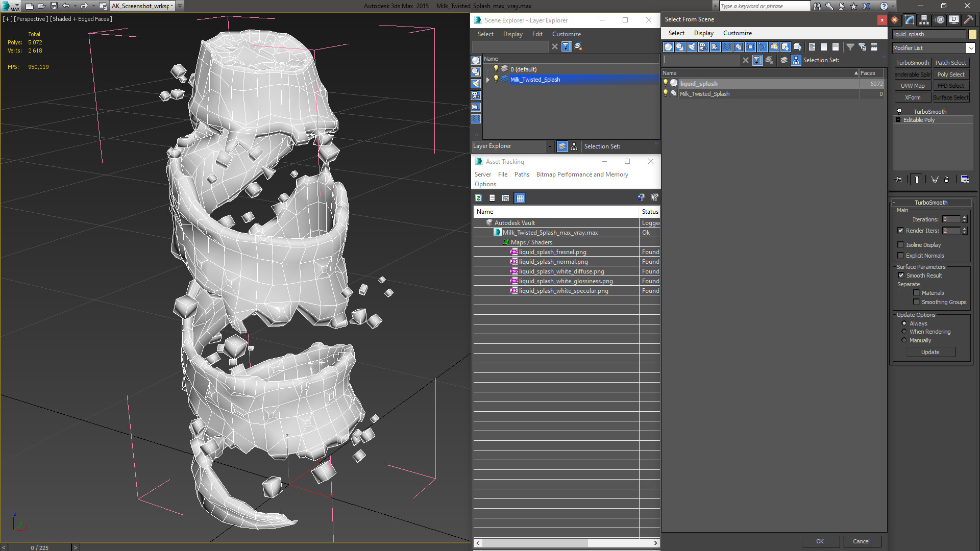The width and height of the screenshot is (980, 551).
Task: Toggle Display Lights filter in Select From Scene
Action: pos(692,47)
